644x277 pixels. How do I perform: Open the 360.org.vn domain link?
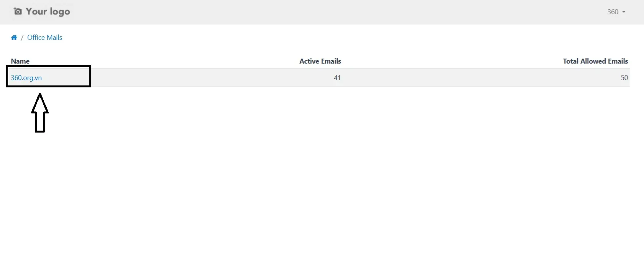pyautogui.click(x=26, y=78)
